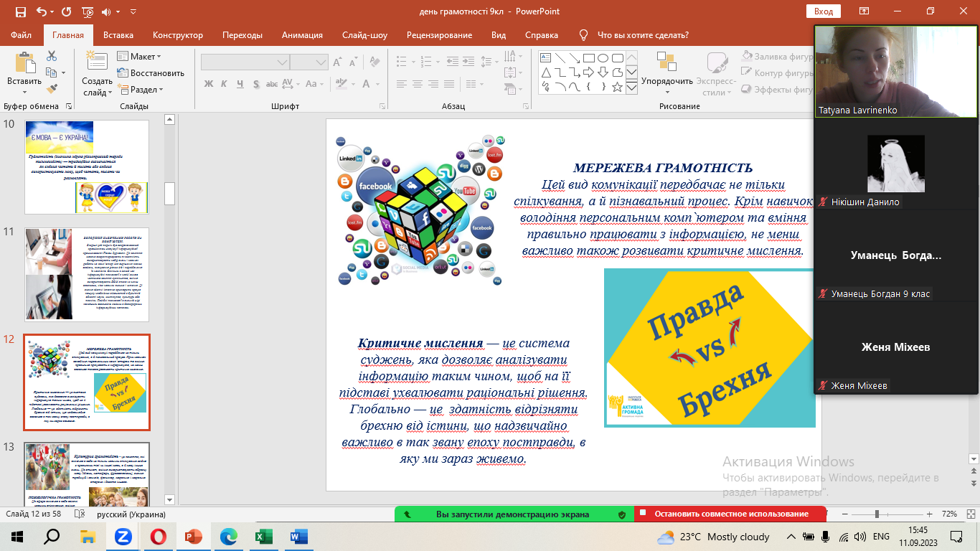Click Заливка фигуры shape fill

pos(776,55)
